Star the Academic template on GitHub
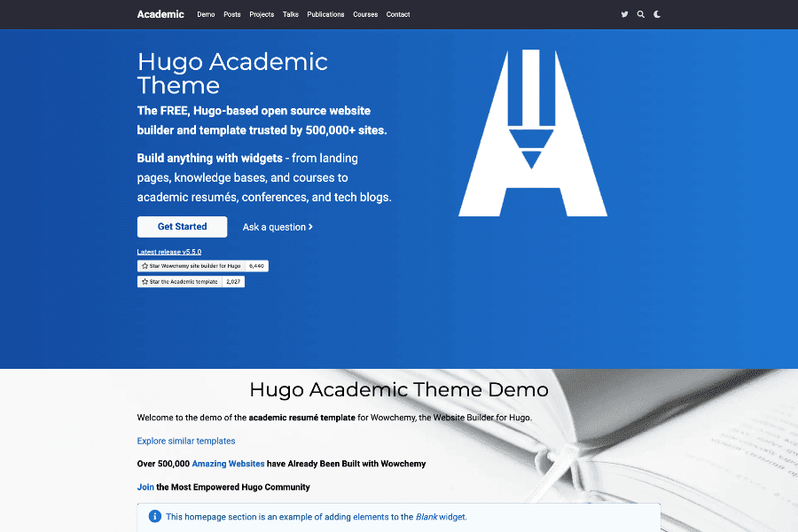Viewport: 798px width, 532px height. pos(179,282)
